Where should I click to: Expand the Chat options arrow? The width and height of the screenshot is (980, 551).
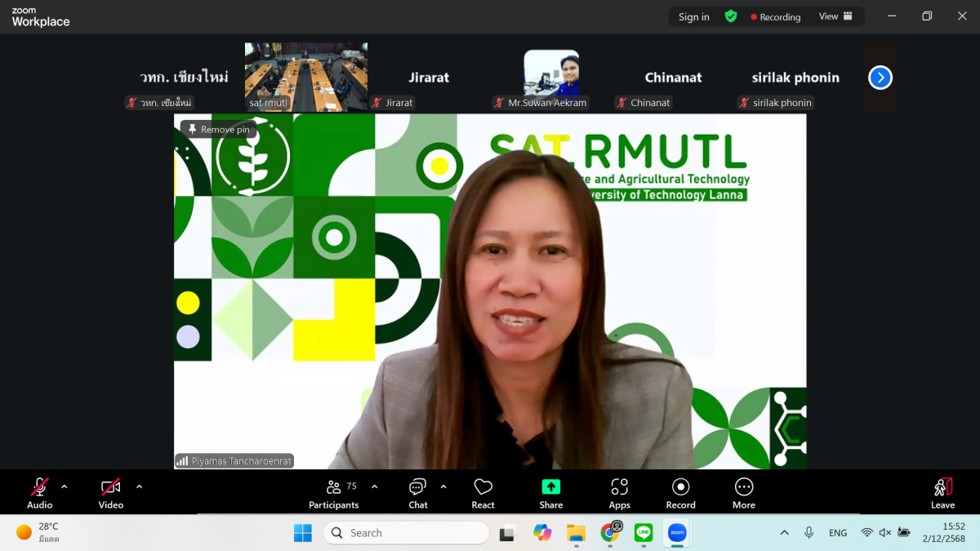(443, 487)
